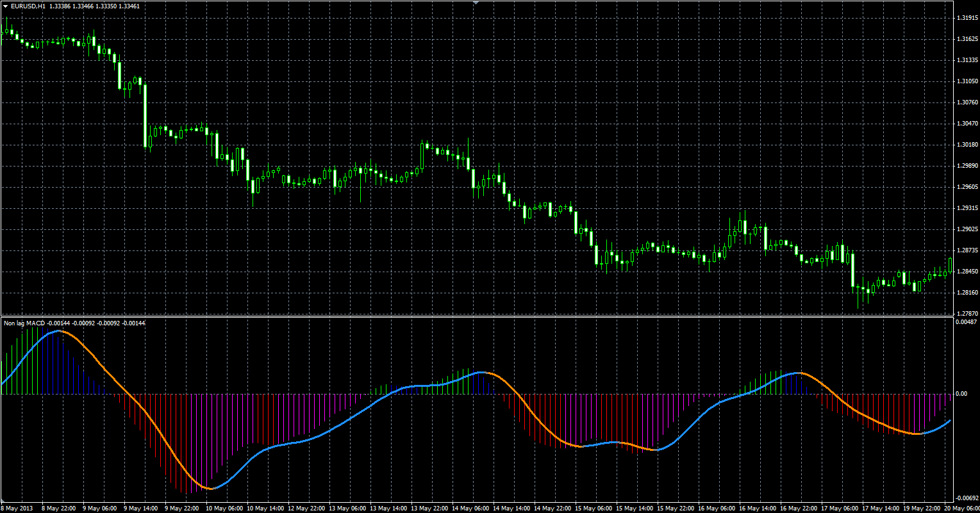This screenshot has width=980, height=513.
Task: Click price scale label 1.28160
Action: pyautogui.click(x=967, y=292)
